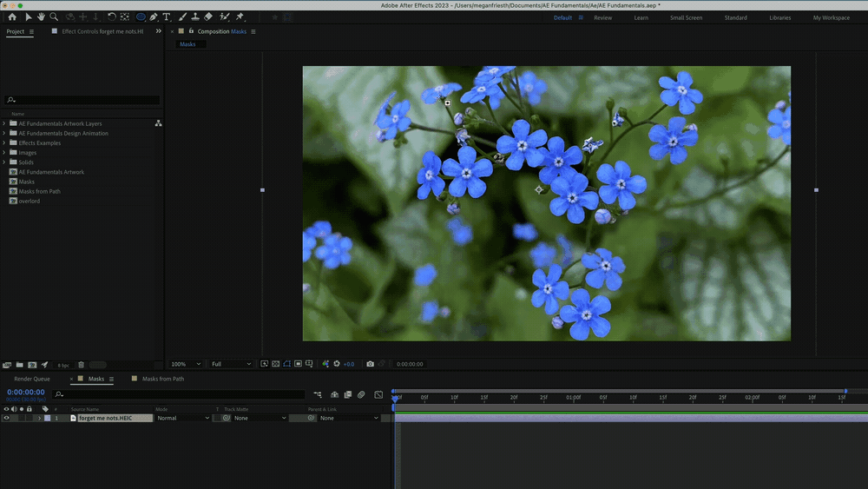Screen dimensions: 868x489
Task: Switch to the Masks from Path tab
Action: (162, 379)
